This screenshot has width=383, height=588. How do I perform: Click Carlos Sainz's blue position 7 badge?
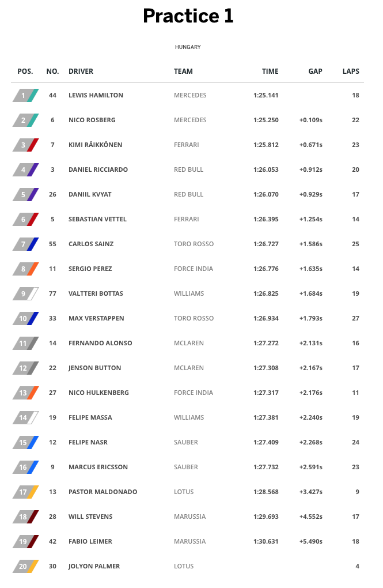pyautogui.click(x=25, y=244)
